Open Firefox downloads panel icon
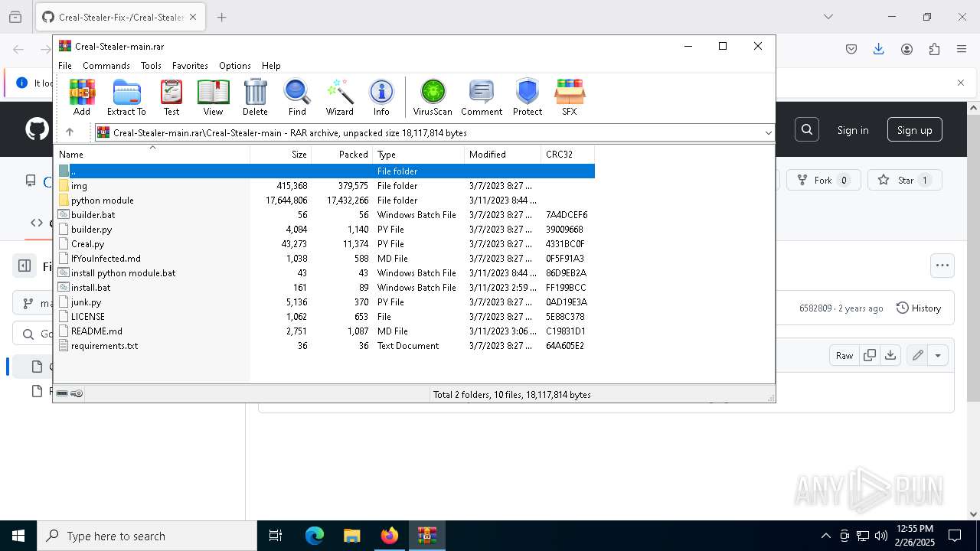This screenshot has height=551, width=980. click(x=879, y=49)
